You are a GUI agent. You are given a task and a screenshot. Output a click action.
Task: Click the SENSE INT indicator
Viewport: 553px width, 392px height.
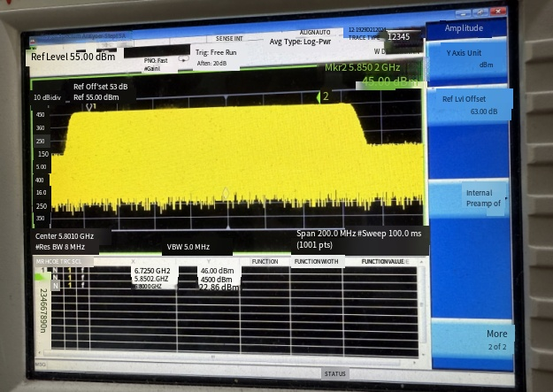[229, 38]
